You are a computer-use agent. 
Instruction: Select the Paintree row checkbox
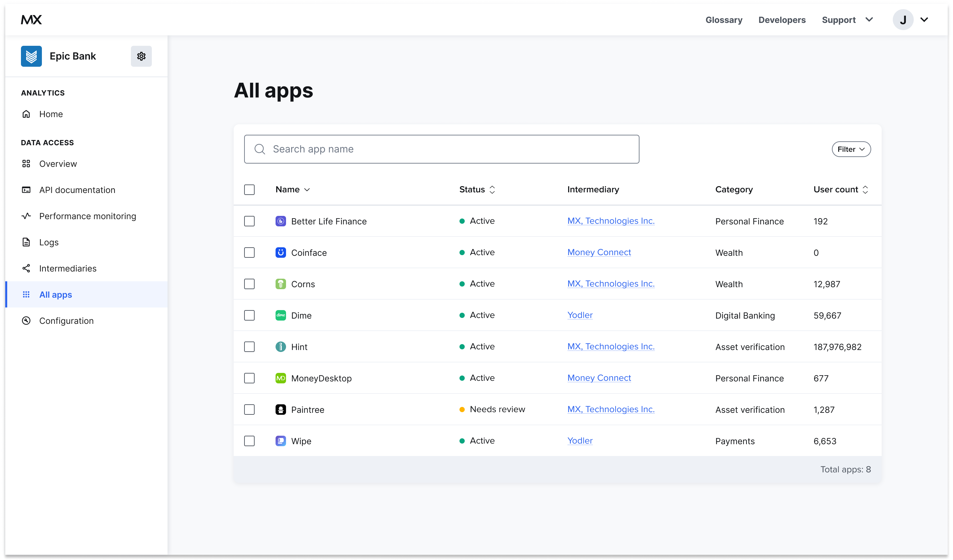[x=249, y=409]
